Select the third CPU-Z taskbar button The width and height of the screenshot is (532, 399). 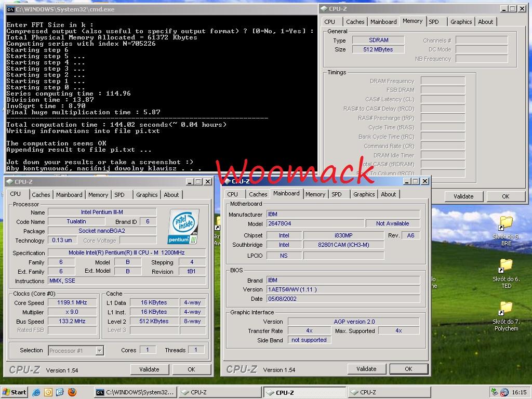point(389,392)
